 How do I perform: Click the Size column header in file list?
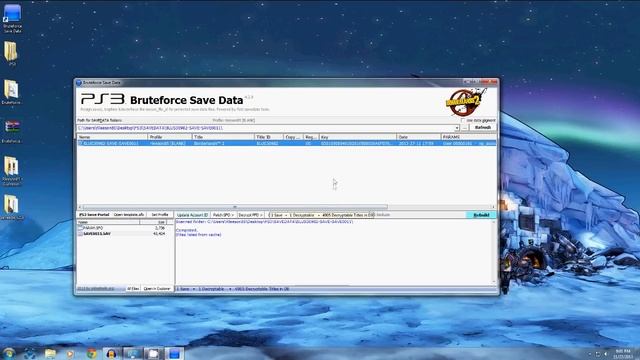(x=153, y=222)
